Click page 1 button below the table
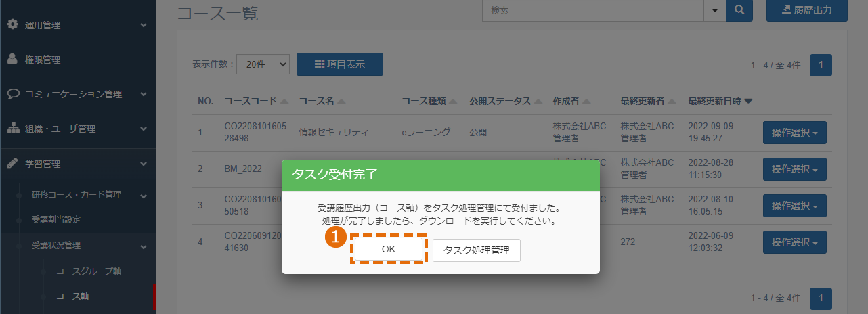The image size is (868, 314). tap(821, 298)
